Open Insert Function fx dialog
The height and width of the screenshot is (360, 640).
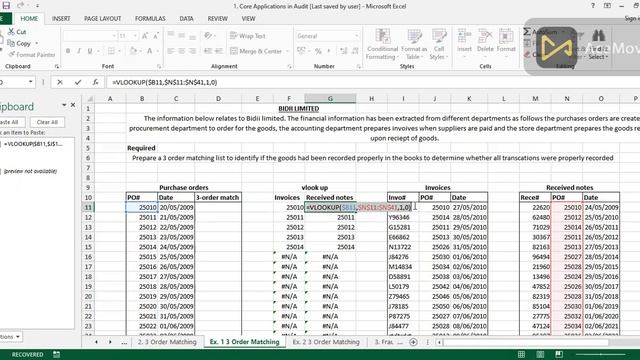[x=95, y=82]
